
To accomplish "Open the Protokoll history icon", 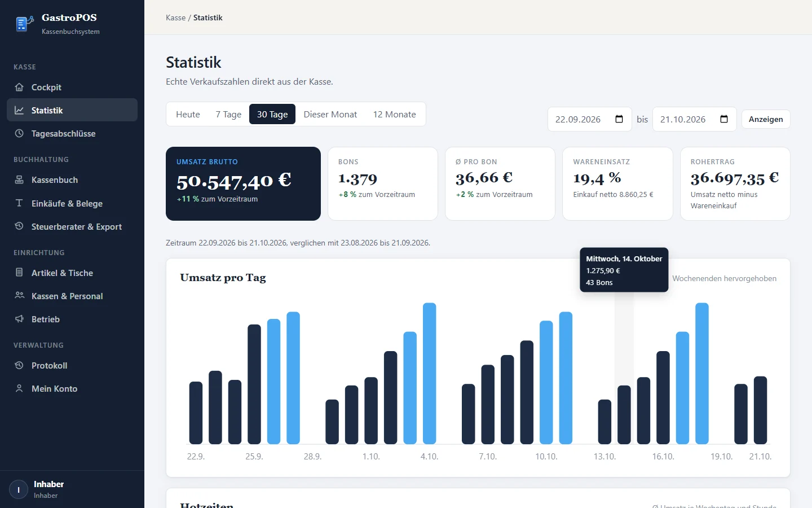I will pyautogui.click(x=19, y=365).
